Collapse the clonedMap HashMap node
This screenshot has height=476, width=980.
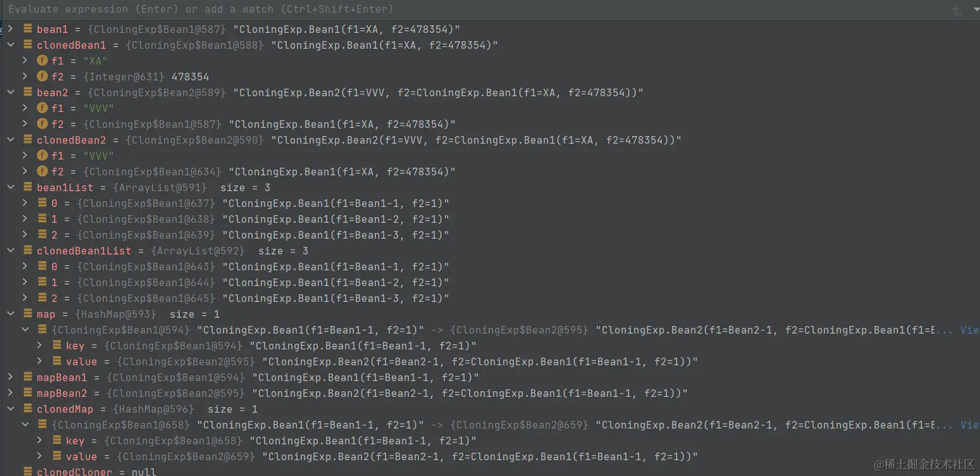coord(9,409)
